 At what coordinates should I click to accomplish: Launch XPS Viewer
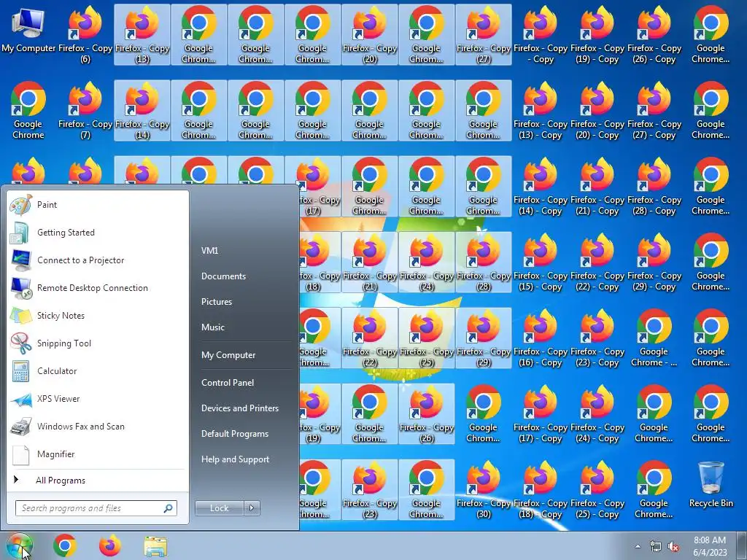point(97,399)
